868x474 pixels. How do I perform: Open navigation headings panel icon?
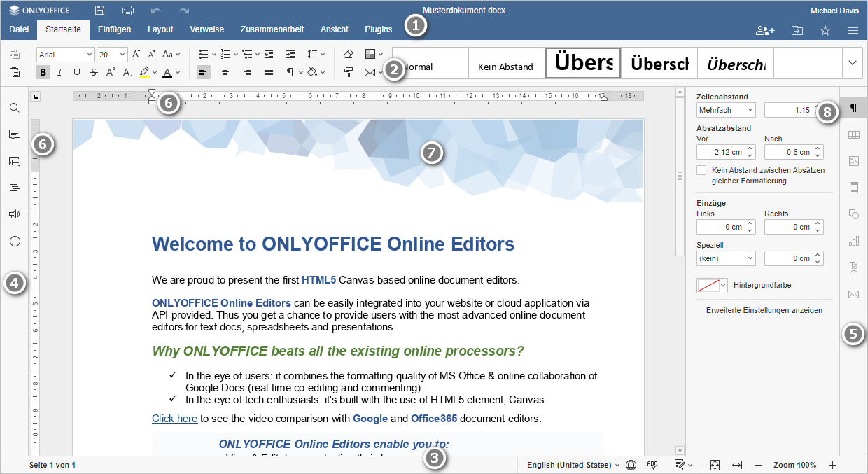(14, 187)
